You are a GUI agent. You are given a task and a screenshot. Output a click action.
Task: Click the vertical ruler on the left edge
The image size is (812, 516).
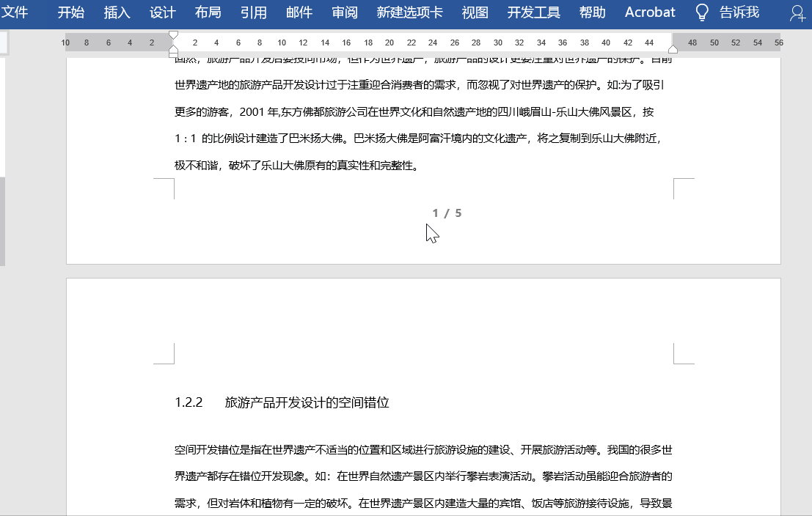(3, 162)
